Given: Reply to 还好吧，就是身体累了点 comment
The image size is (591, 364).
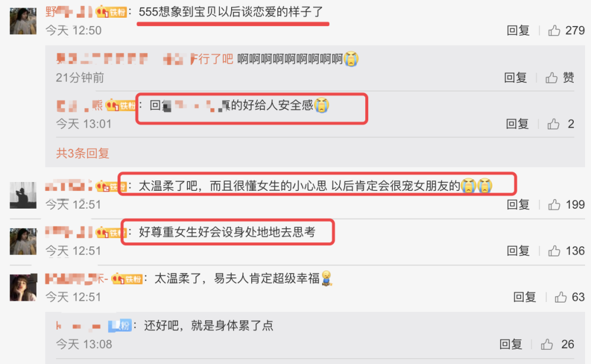Looking at the screenshot, I should point(511,344).
